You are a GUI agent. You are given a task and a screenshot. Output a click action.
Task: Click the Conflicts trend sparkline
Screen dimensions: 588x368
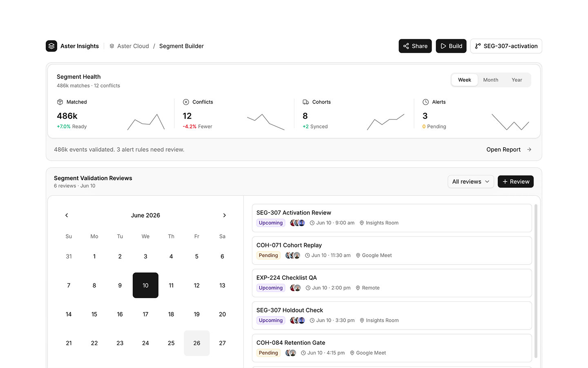pos(266,122)
